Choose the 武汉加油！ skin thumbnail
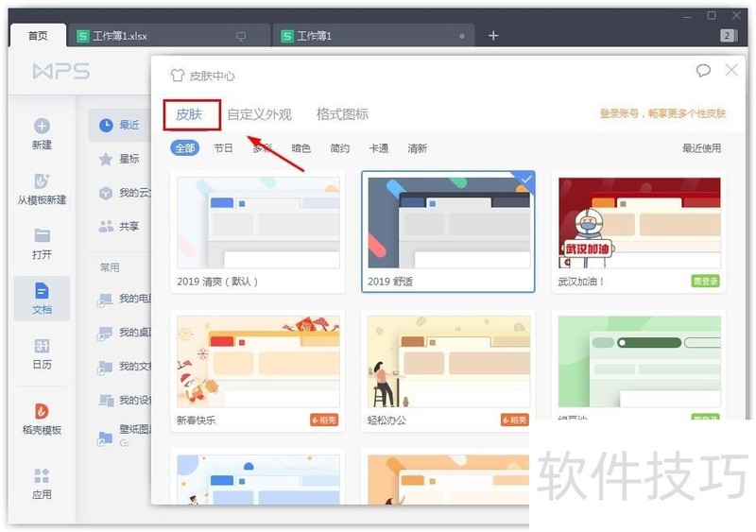 pos(640,222)
